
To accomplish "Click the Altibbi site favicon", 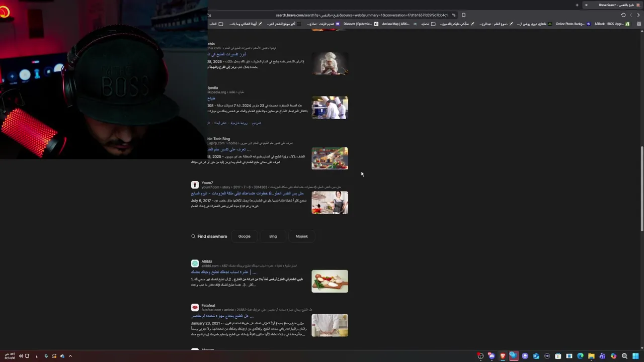I will (x=195, y=263).
